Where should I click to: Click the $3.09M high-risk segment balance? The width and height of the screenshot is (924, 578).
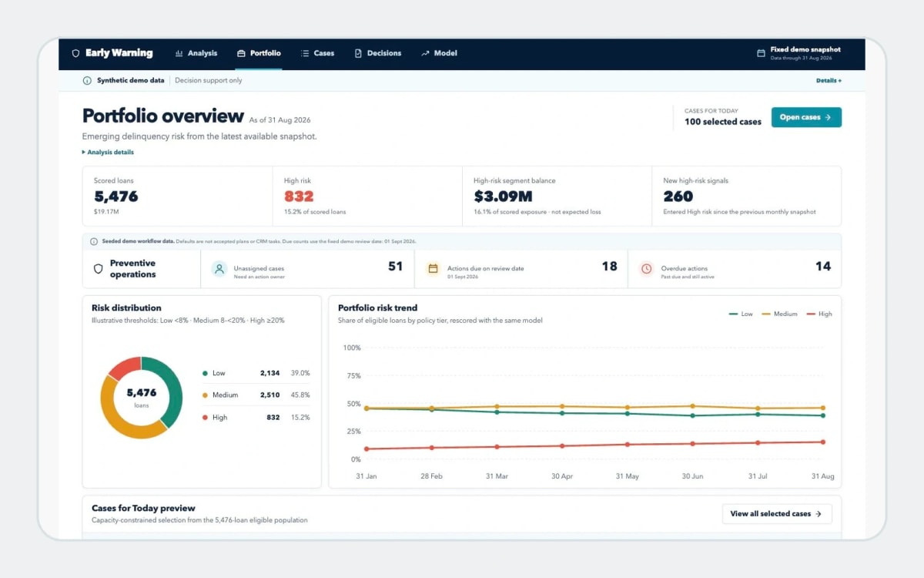[x=503, y=197]
